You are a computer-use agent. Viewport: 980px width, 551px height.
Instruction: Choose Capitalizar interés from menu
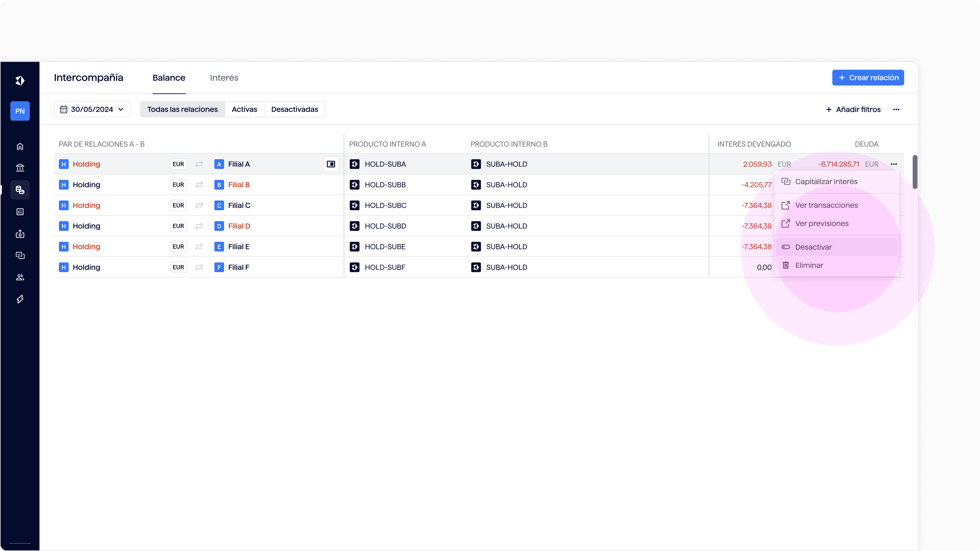837,182
